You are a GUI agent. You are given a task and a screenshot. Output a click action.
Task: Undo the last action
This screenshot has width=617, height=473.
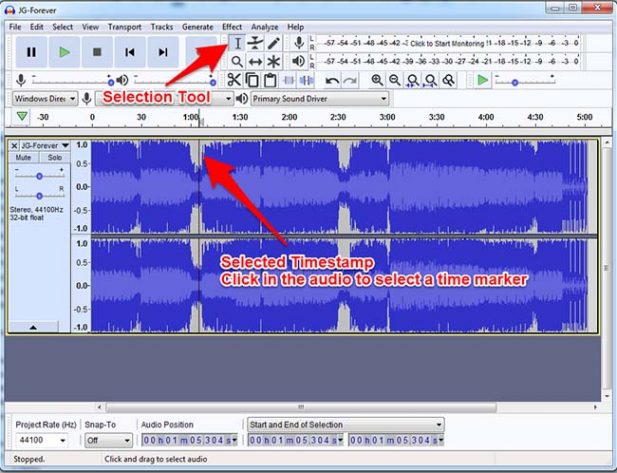point(332,81)
